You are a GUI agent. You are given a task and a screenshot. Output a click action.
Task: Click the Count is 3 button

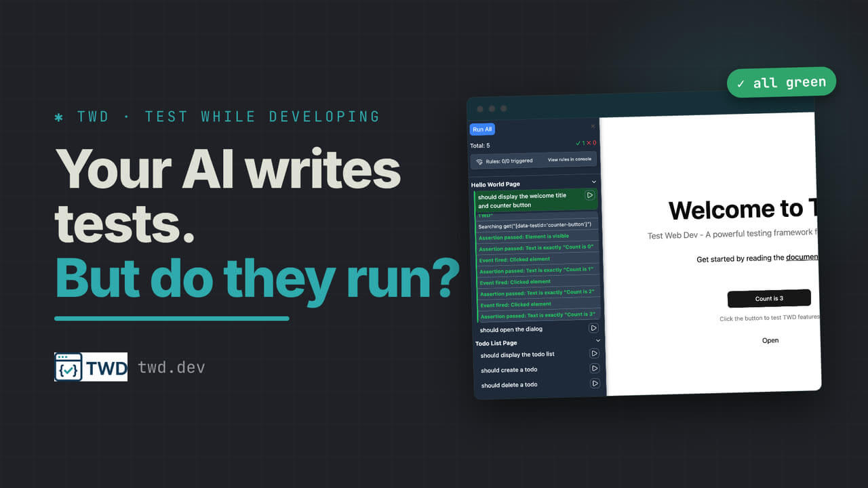(769, 298)
